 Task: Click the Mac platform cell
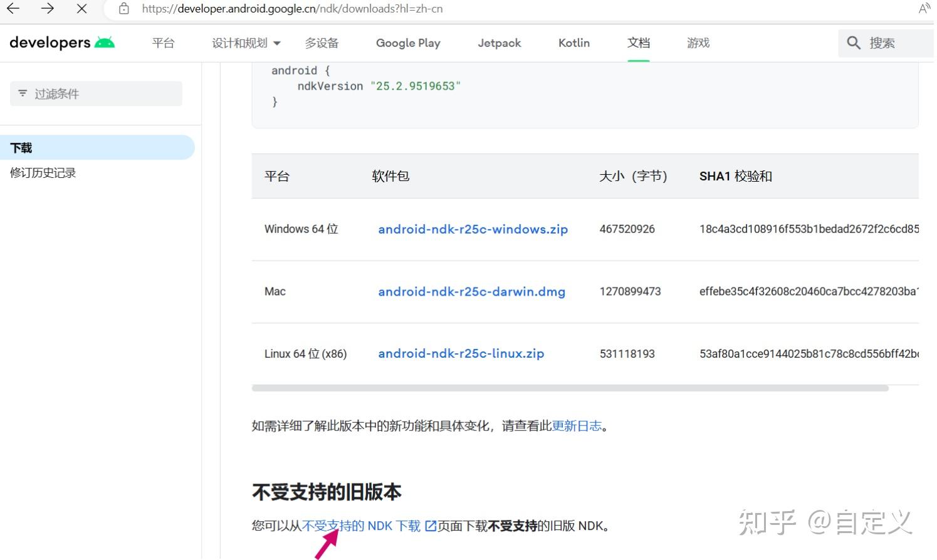[275, 291]
